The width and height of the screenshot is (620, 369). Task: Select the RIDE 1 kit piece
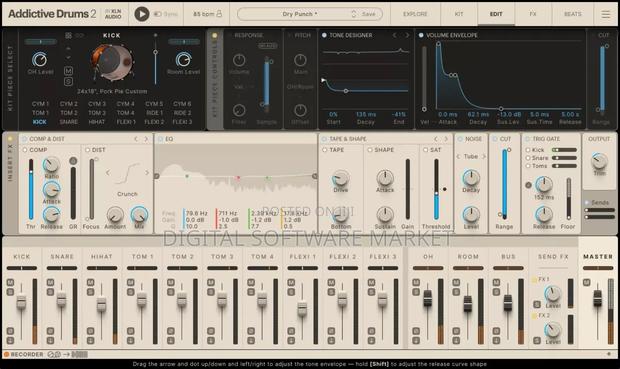coord(154,113)
